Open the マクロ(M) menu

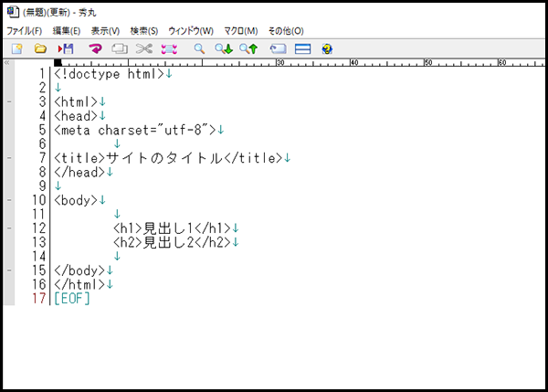pyautogui.click(x=241, y=30)
